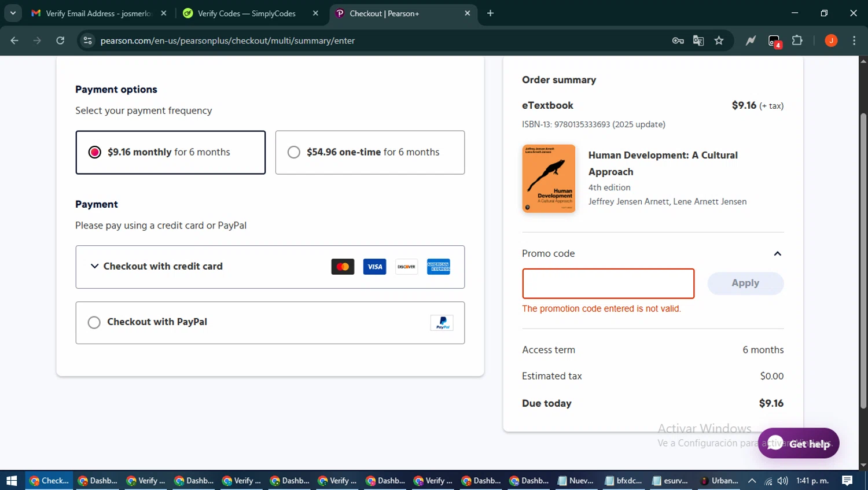Click the eTextbook $9.16 (+ tax) price

point(757,105)
